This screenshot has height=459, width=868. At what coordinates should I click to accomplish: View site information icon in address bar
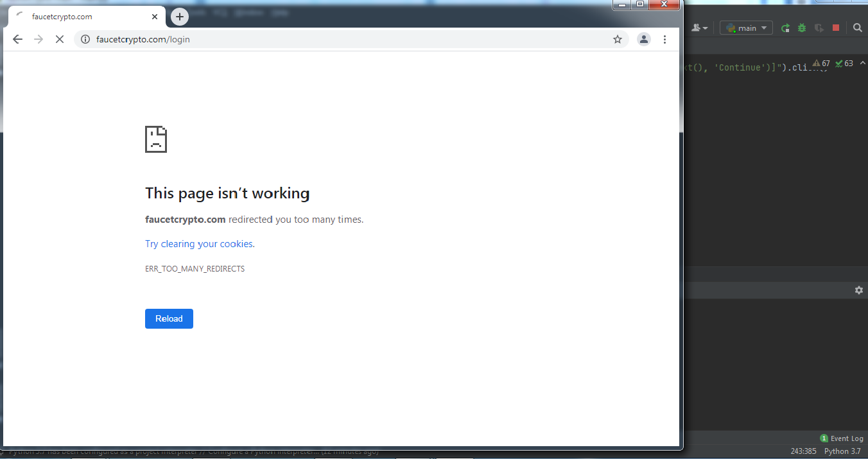pyautogui.click(x=85, y=39)
